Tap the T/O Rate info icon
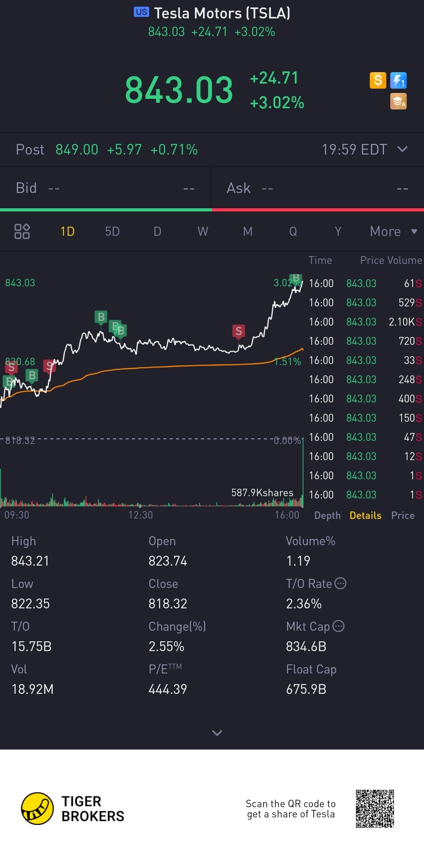The image size is (424, 868). [x=340, y=583]
